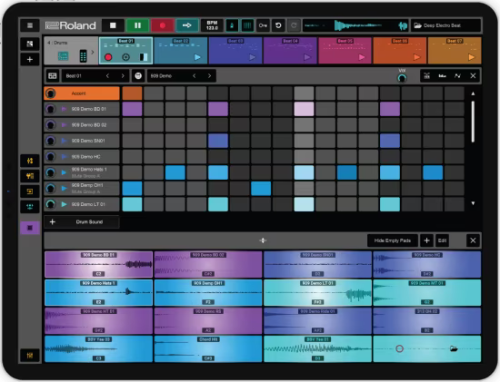The width and height of the screenshot is (500, 382).
Task: Launch the Beat 02 clip
Action: [x=197, y=57]
